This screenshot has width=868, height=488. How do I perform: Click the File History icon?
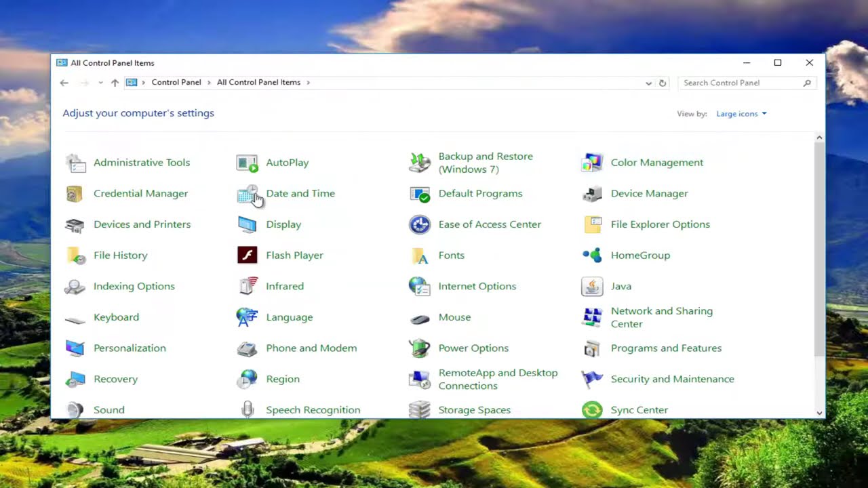pos(75,256)
